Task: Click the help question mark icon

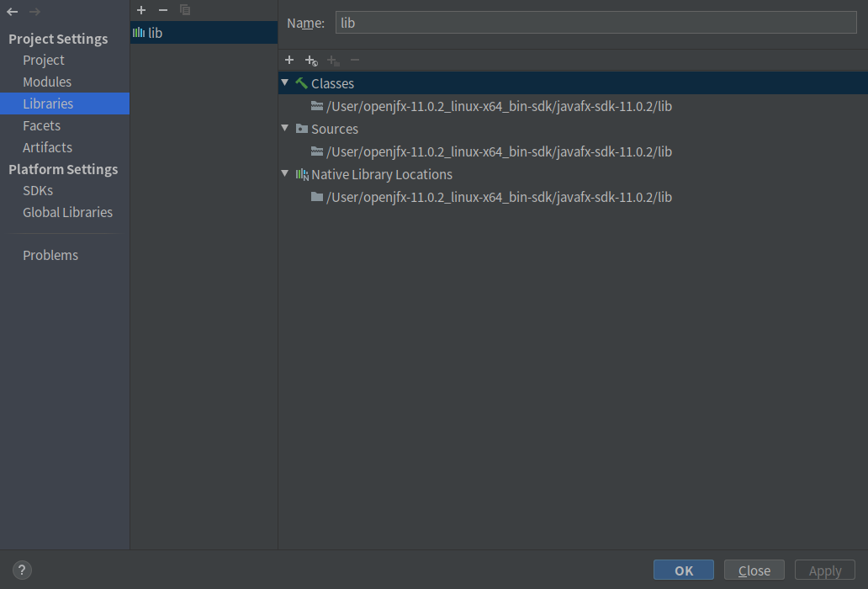Action: point(21,570)
